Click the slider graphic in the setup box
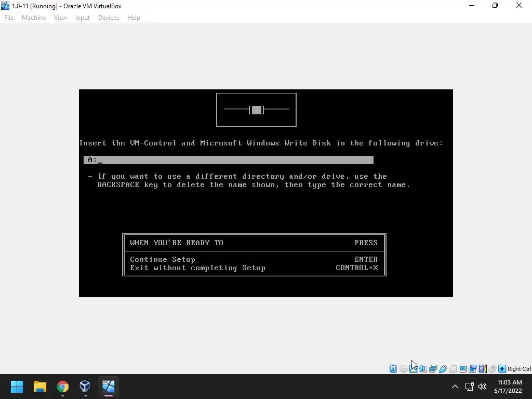Screen dimensions: 532x399 (257, 110)
